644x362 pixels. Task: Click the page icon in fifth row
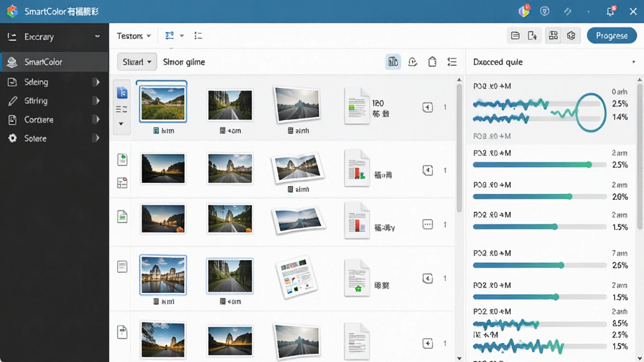(122, 332)
